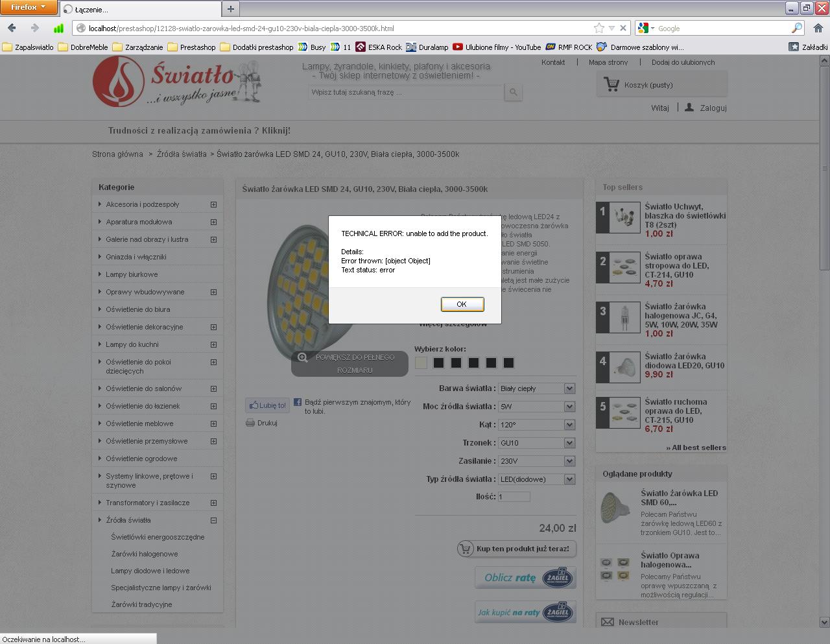Open the Busy bookmark
830x644 pixels.
[312, 47]
